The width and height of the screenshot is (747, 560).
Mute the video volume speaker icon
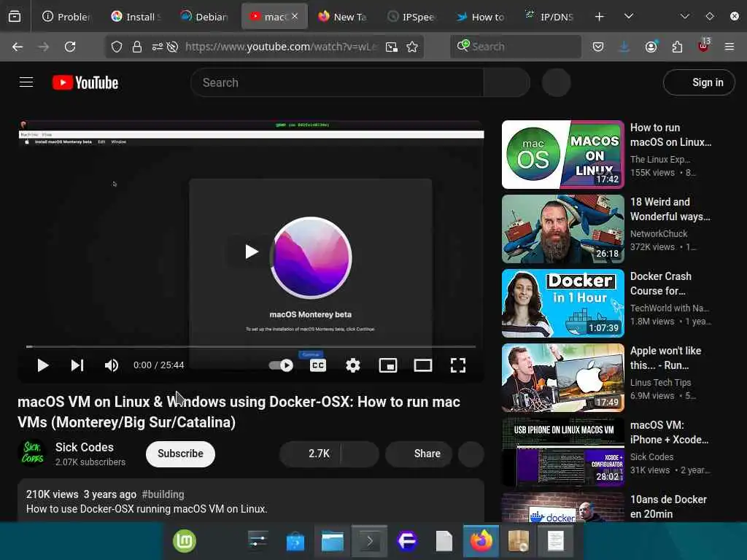pyautogui.click(x=112, y=365)
